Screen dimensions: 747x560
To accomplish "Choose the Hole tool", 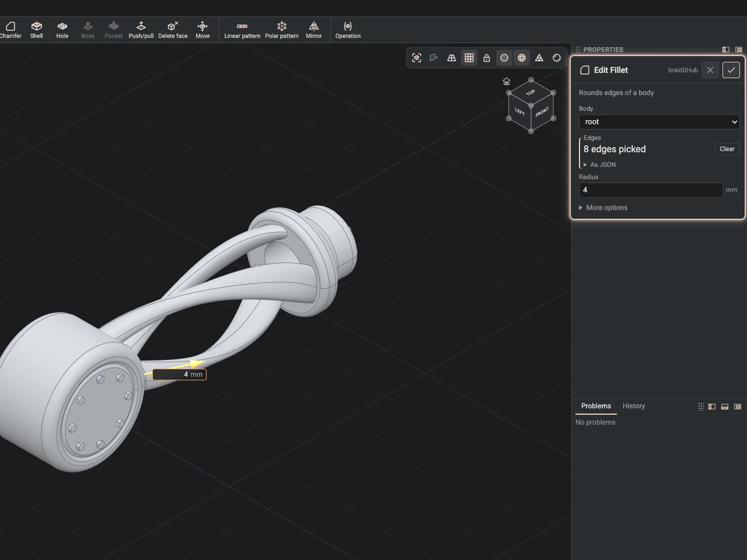I will coord(62,30).
